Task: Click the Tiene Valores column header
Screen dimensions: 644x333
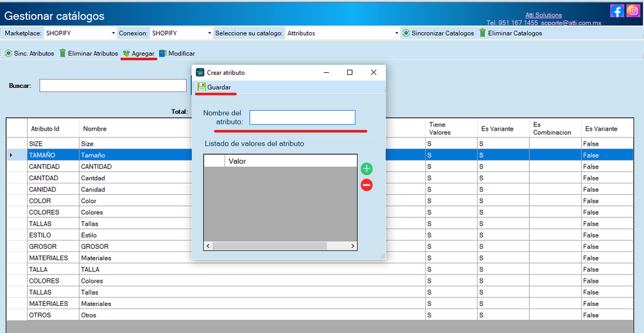Action: point(450,128)
